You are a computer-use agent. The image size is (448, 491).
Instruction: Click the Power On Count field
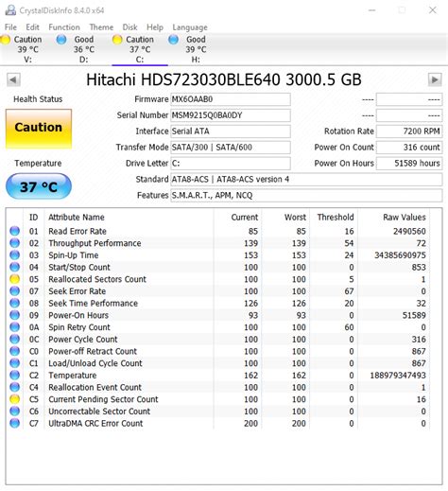coord(409,148)
